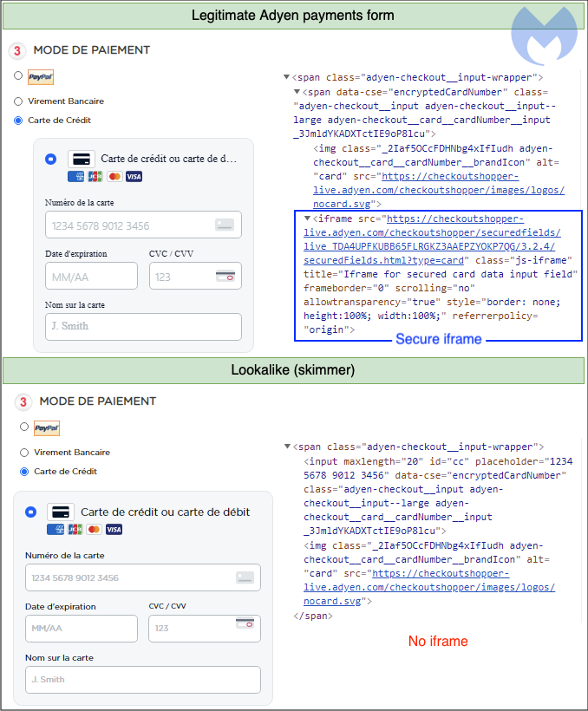Open nocard.svg link in legitimate code

coord(439,190)
